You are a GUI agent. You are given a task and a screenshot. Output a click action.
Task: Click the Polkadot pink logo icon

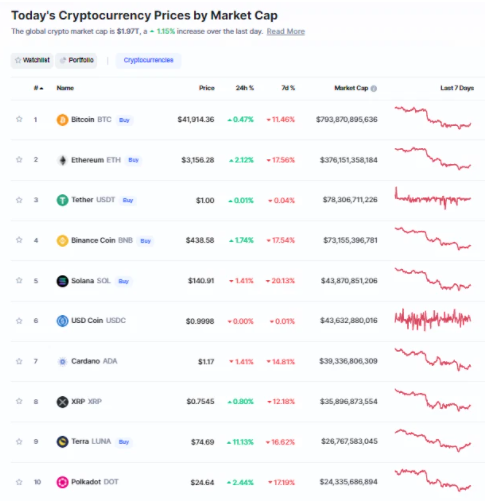(x=62, y=482)
